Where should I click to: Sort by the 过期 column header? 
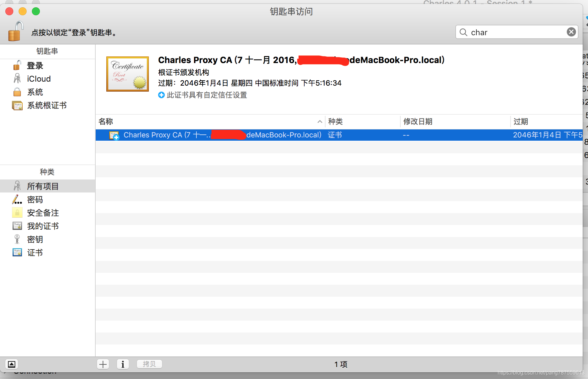click(x=546, y=121)
